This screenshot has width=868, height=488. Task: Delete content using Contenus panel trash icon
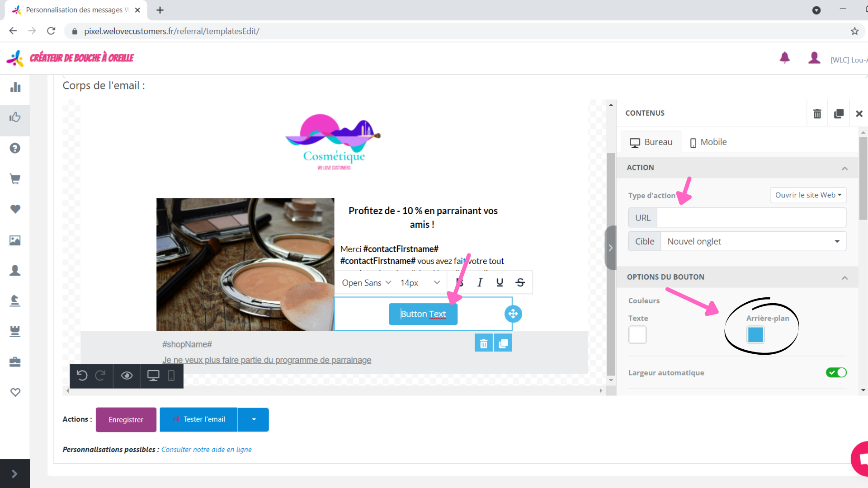tap(817, 113)
